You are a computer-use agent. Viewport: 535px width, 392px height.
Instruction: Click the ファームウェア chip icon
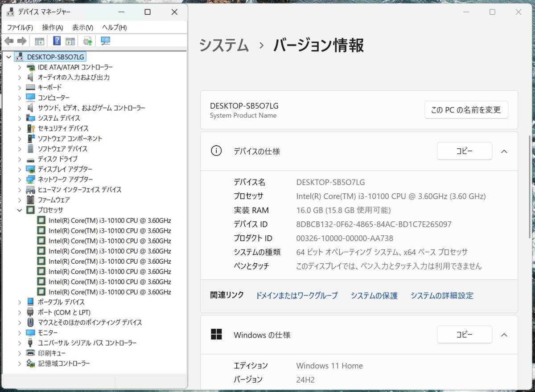[x=31, y=200]
